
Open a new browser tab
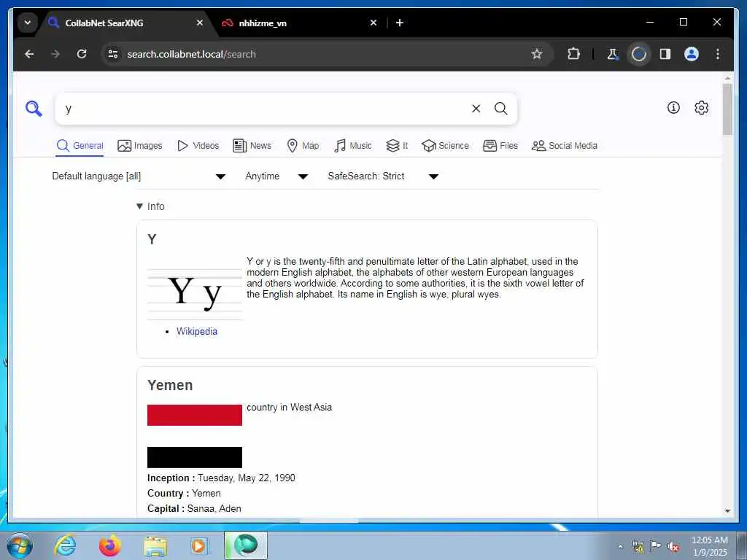point(400,23)
